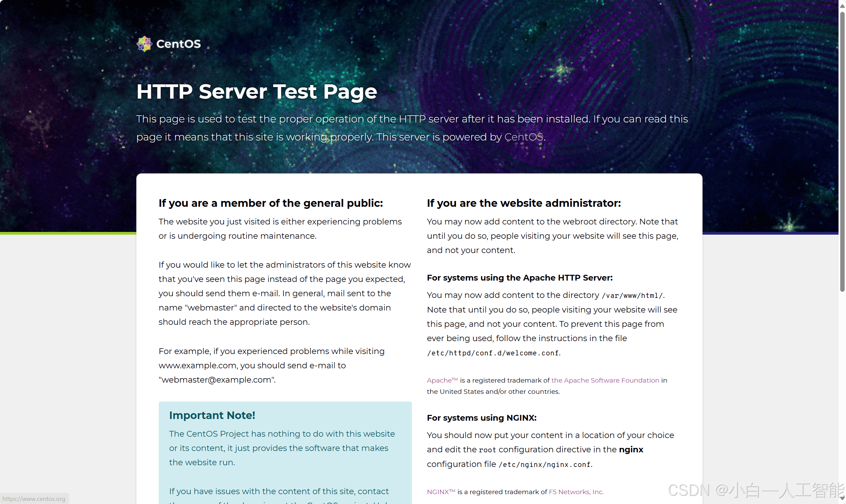Click the 'Important Note!' heading
The image size is (846, 504).
(x=212, y=415)
